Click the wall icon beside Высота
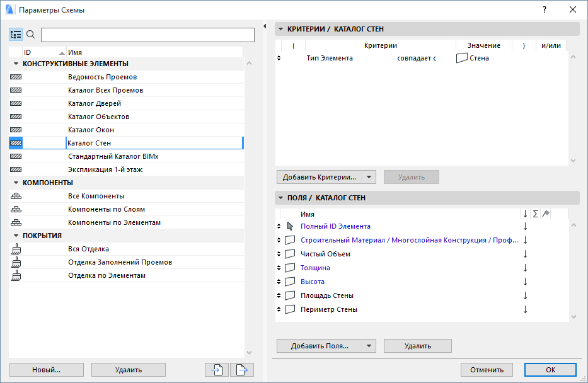Image resolution: width=588 pixels, height=383 pixels. [x=290, y=282]
